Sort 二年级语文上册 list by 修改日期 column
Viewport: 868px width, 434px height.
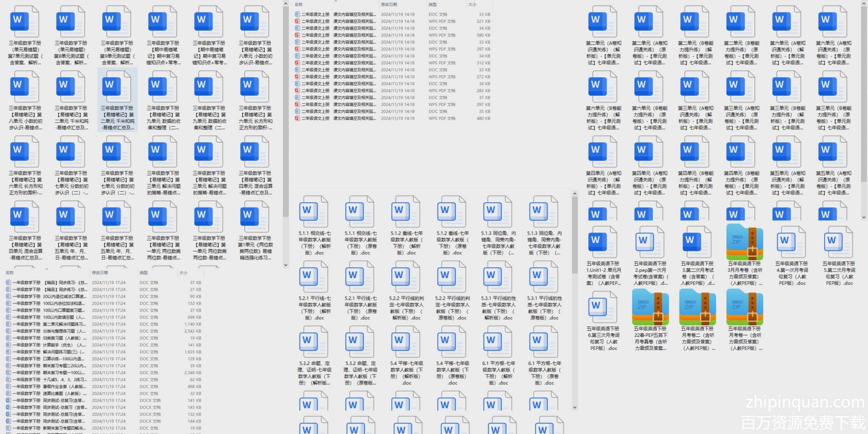pos(389,4)
